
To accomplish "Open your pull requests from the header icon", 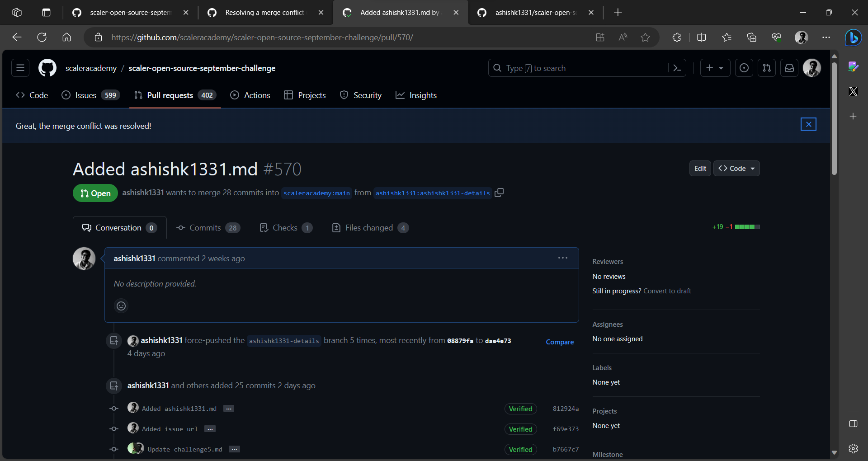I will (767, 68).
